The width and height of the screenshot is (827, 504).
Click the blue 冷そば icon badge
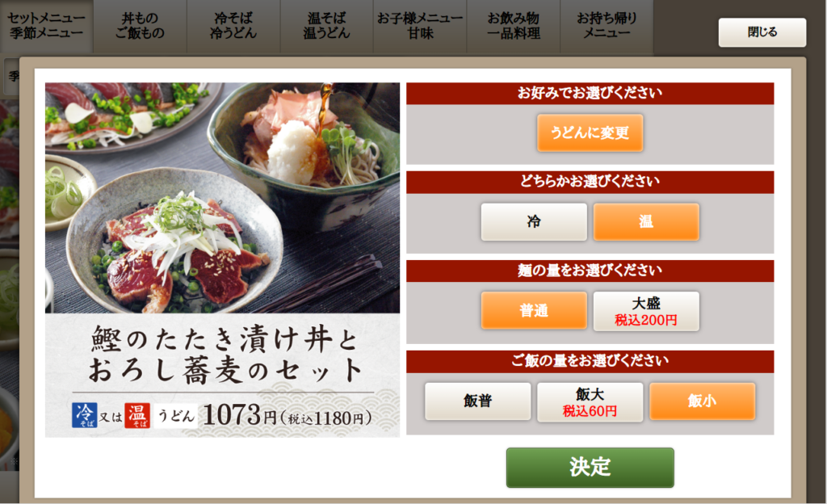click(x=84, y=415)
